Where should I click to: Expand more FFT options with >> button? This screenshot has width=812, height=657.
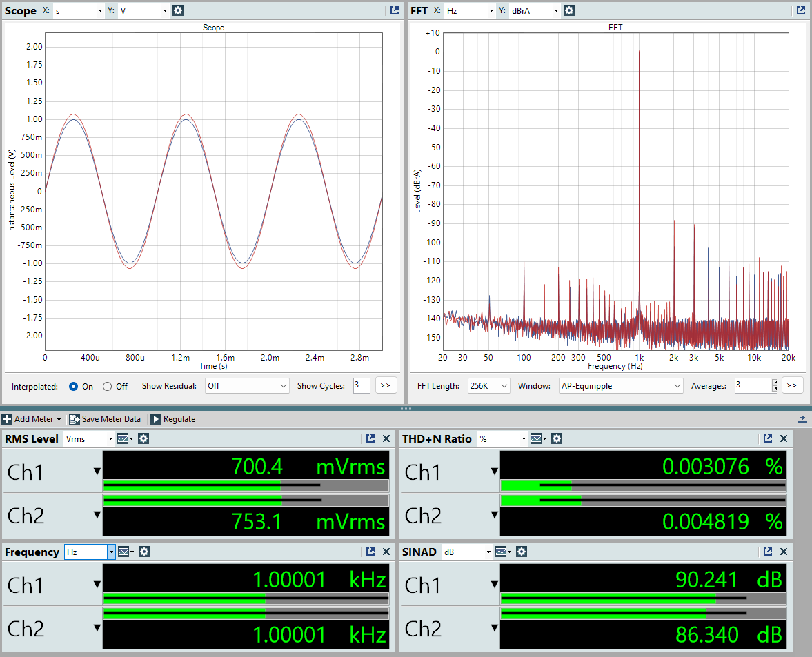792,385
